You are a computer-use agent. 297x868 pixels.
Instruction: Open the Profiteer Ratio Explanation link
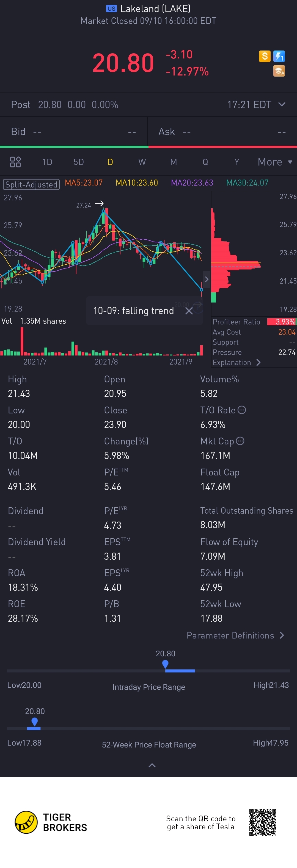[237, 363]
